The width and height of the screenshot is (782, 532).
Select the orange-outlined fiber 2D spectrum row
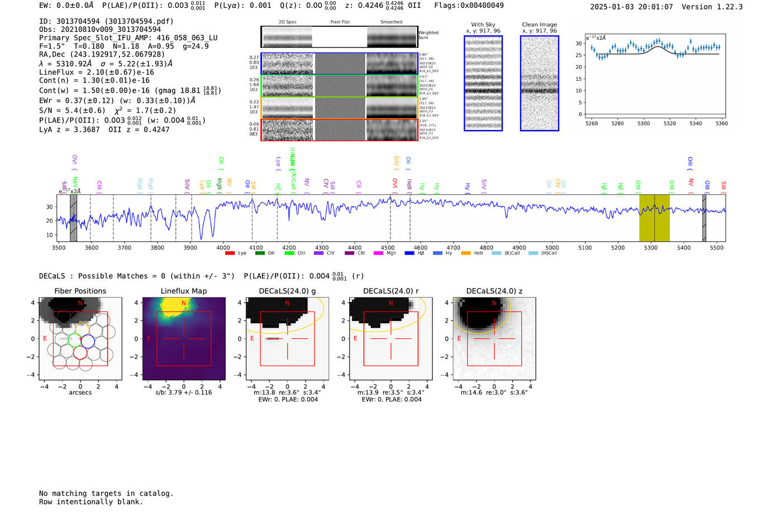pyautogui.click(x=339, y=108)
